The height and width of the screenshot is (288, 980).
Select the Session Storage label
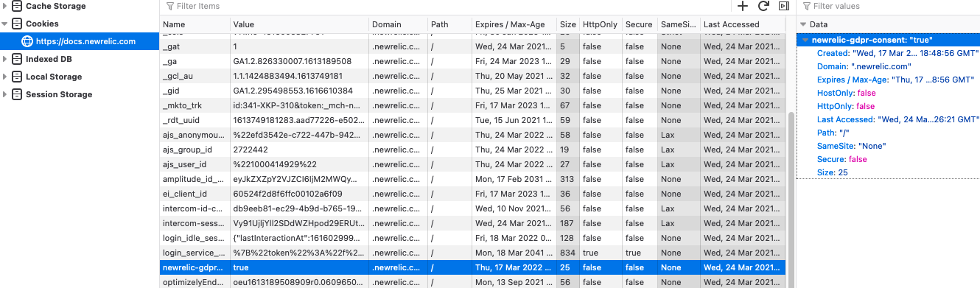click(x=59, y=94)
